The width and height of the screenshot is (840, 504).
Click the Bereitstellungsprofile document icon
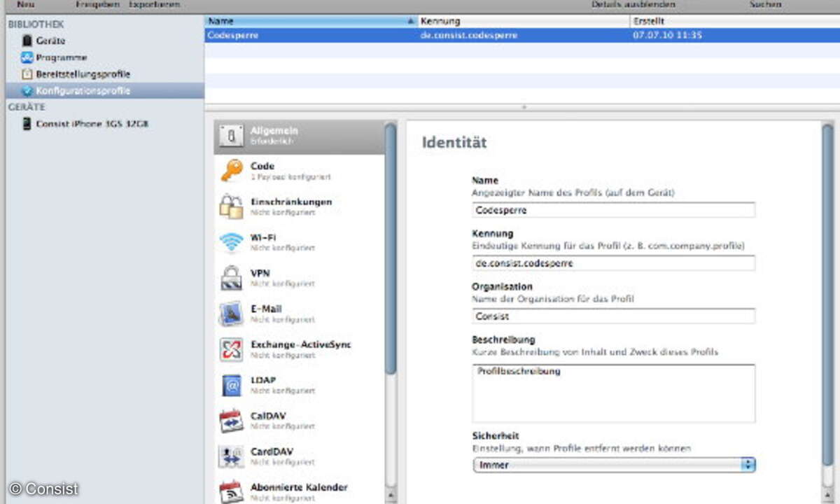pos(27,73)
